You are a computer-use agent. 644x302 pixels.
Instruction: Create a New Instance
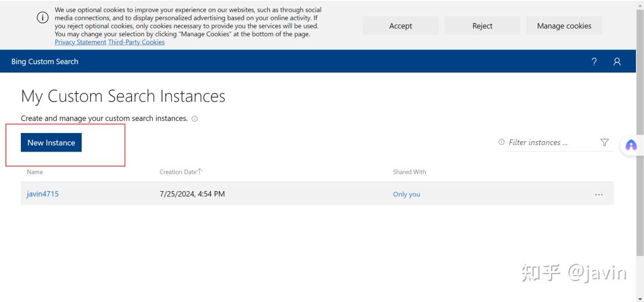tap(51, 142)
